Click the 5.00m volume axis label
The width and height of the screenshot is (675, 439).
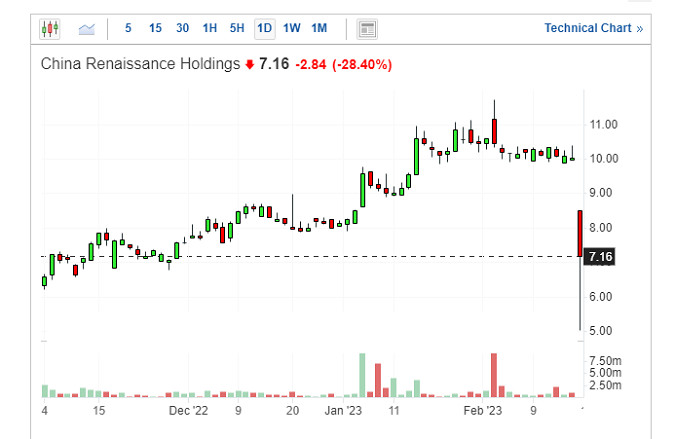coord(605,373)
